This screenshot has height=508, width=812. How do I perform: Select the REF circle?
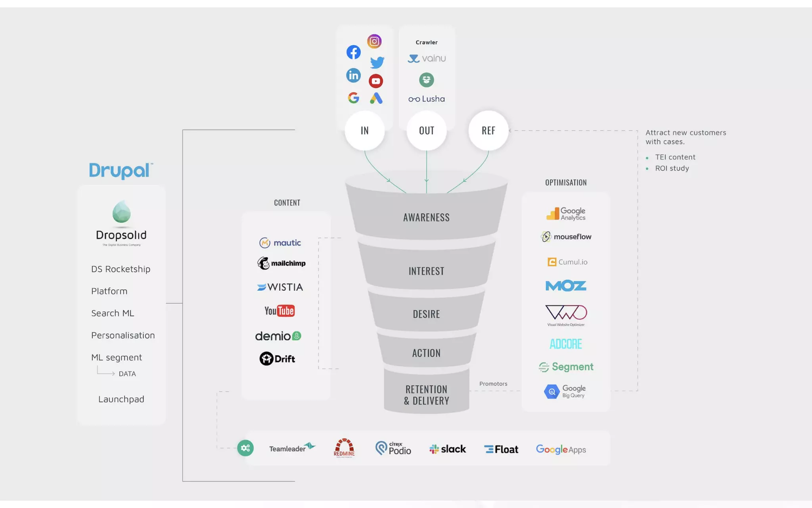pos(488,131)
